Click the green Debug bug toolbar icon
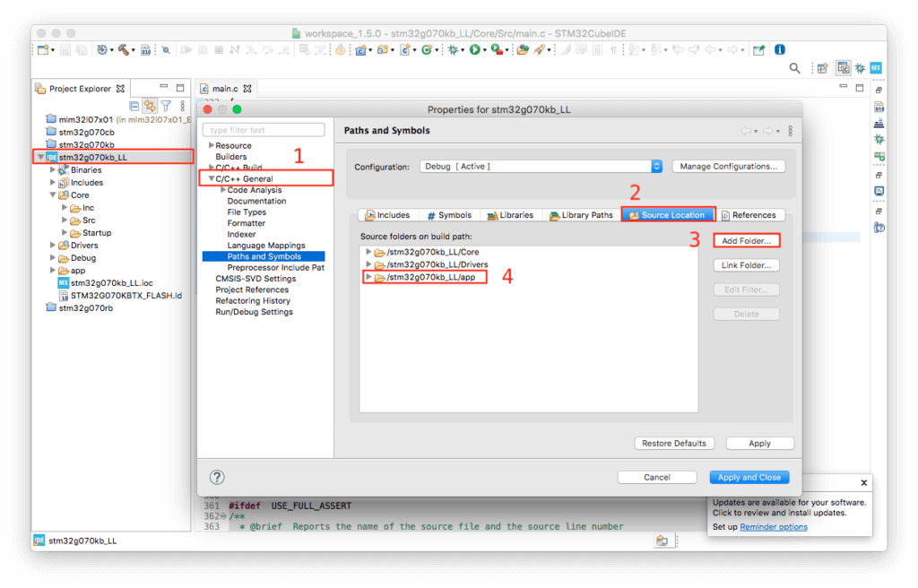This screenshot has height=588, width=918. tap(453, 50)
